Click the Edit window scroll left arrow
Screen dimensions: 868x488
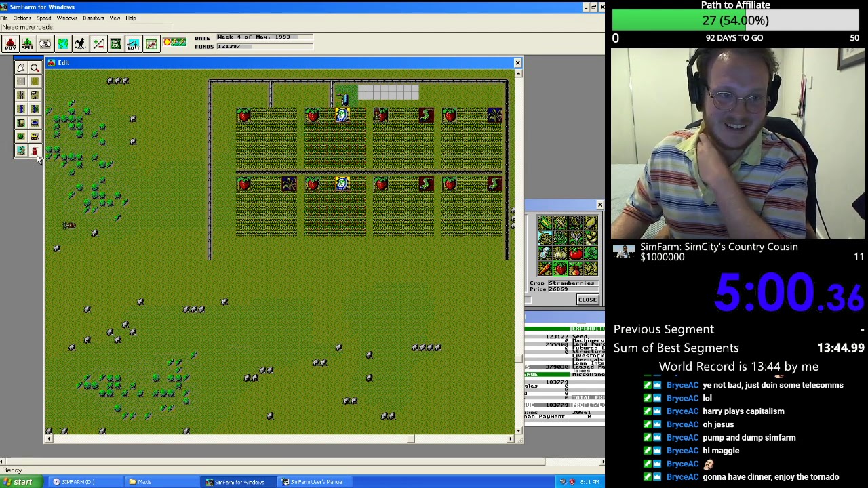[48, 439]
